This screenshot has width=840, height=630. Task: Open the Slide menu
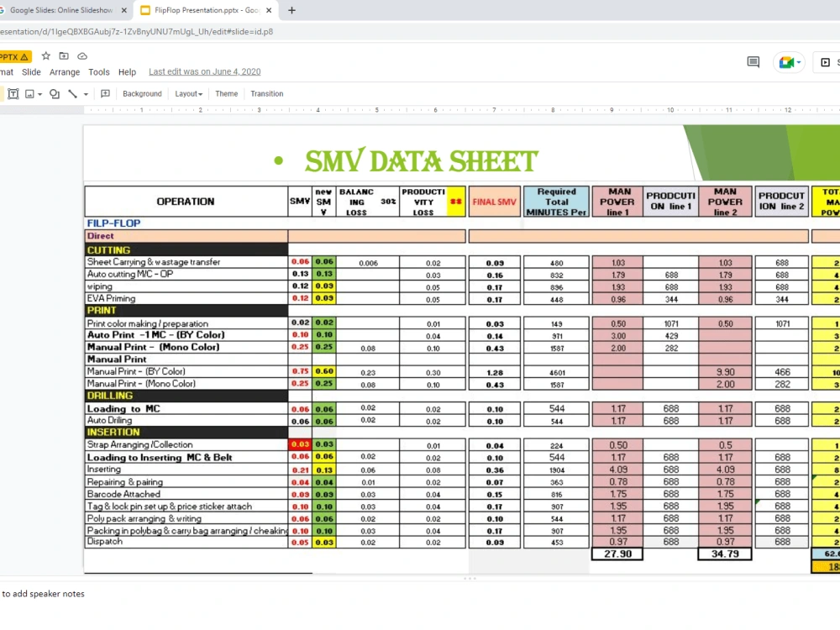click(31, 71)
